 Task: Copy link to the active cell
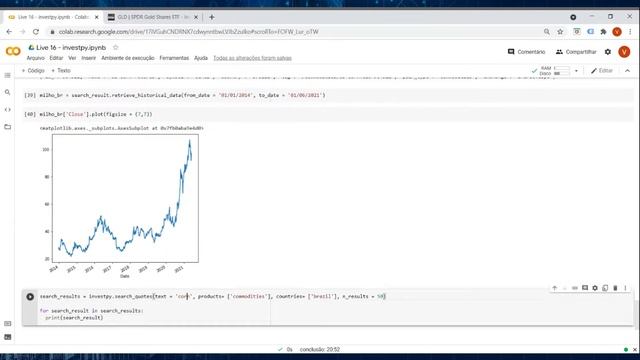coord(575,288)
